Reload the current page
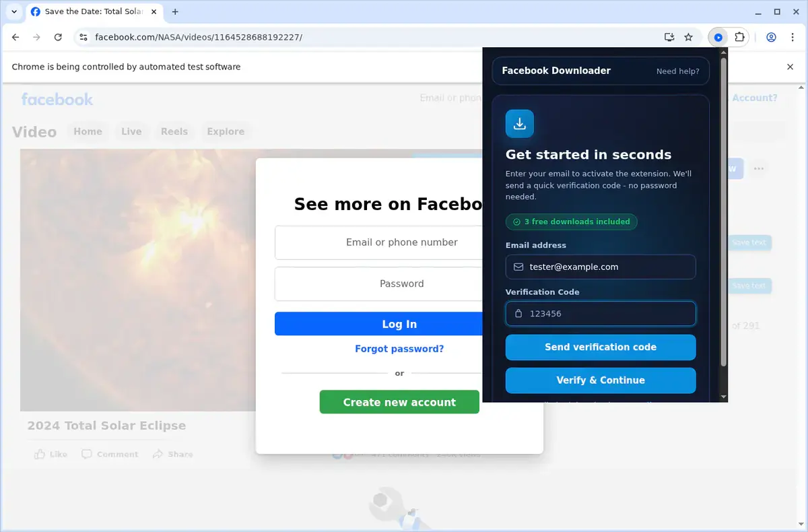808x532 pixels. pos(58,38)
